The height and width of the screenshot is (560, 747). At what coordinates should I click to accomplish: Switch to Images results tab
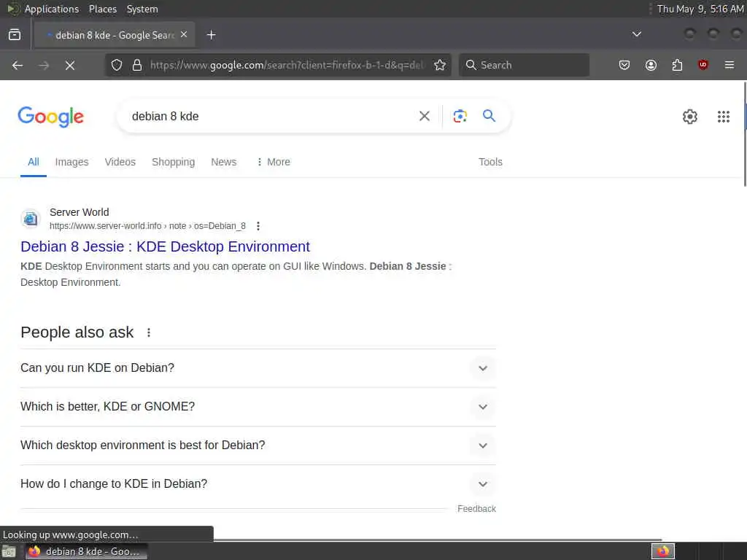(72, 162)
